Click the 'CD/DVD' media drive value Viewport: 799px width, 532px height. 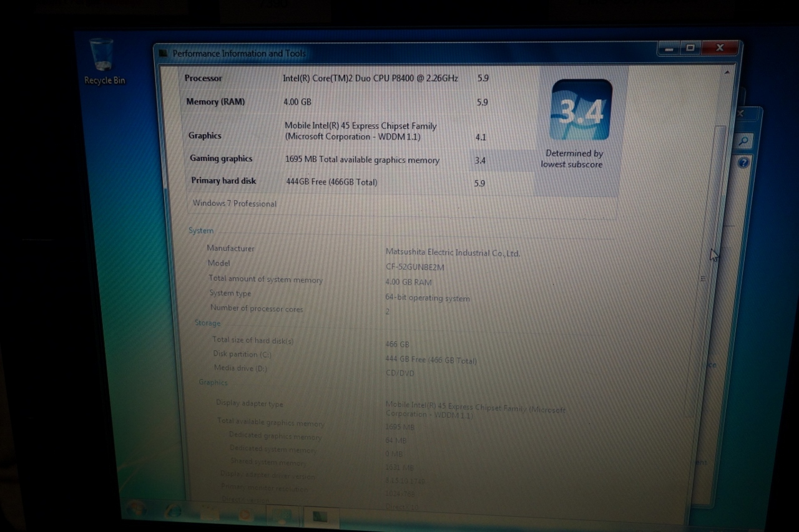(x=399, y=373)
